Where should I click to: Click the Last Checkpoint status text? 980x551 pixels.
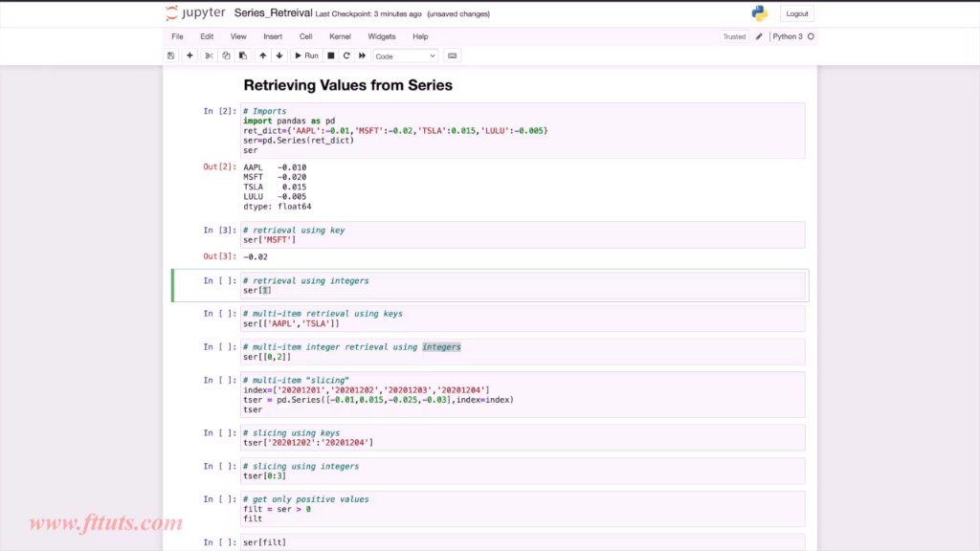[368, 13]
